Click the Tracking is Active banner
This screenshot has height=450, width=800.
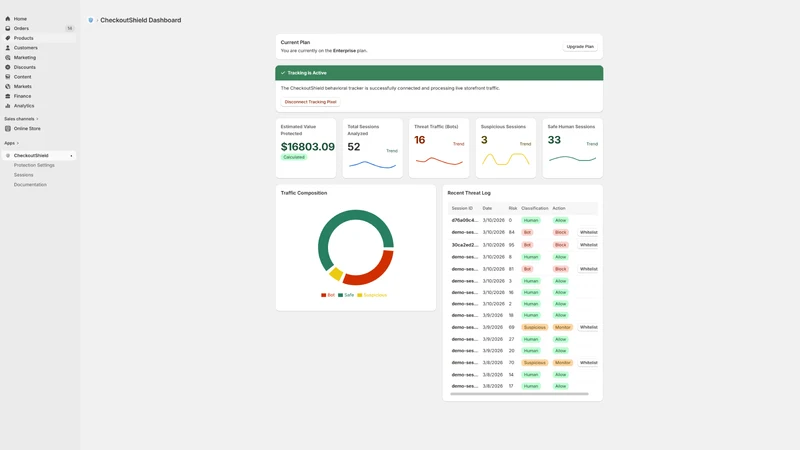pos(439,73)
